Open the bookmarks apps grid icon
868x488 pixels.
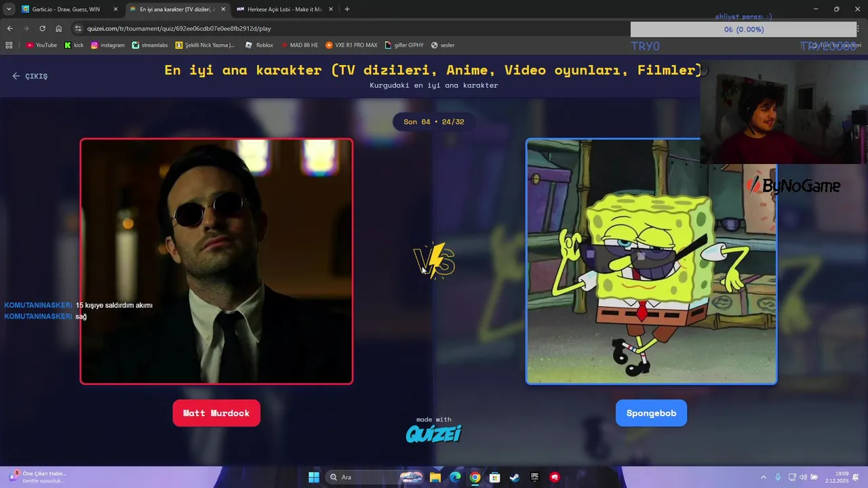click(9, 45)
